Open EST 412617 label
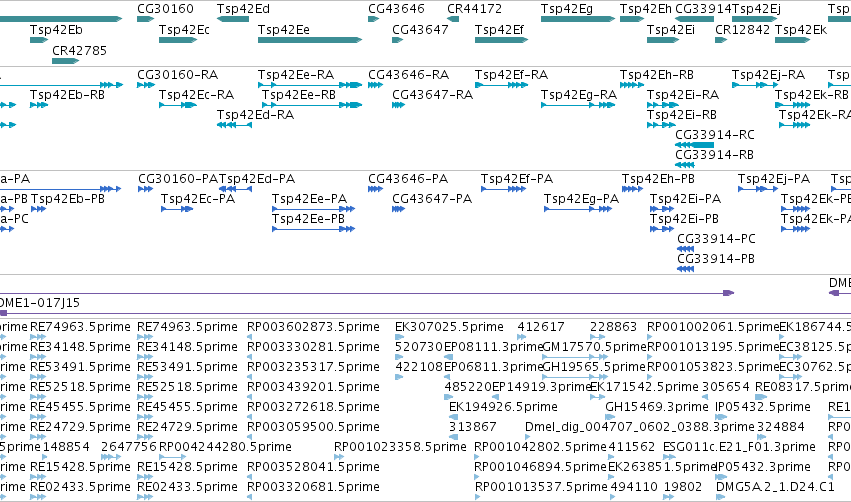This screenshot has width=851, height=502. click(x=541, y=327)
